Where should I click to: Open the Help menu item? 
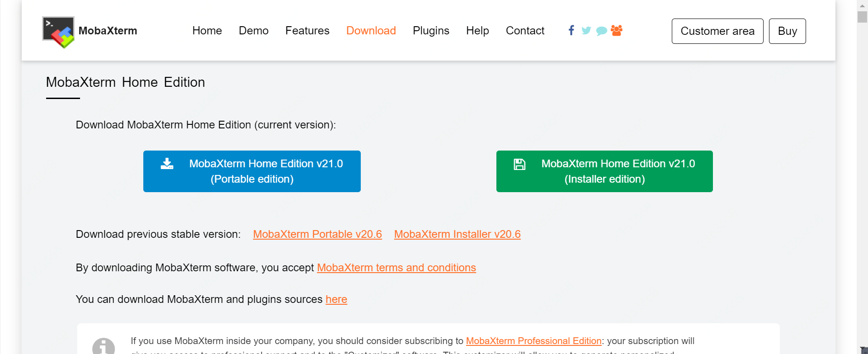pos(477,31)
